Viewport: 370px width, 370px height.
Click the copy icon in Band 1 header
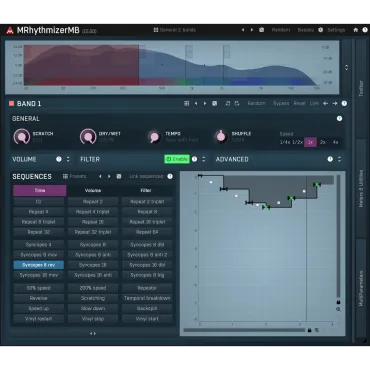click(x=237, y=104)
